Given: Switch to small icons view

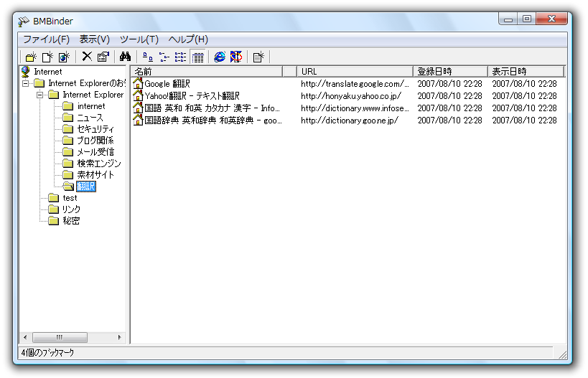Looking at the screenshot, I should 164,57.
